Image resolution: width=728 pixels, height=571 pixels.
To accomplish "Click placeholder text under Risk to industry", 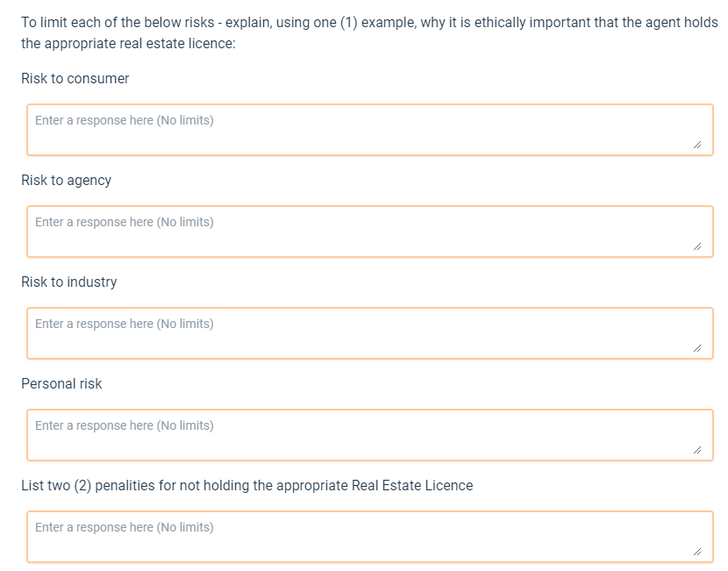I will [125, 324].
